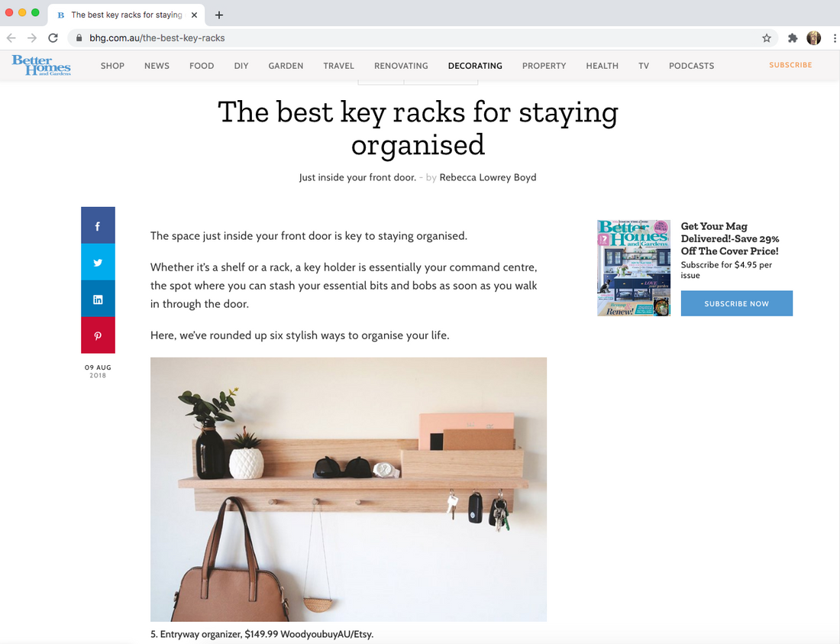The height and width of the screenshot is (644, 840).
Task: Bookmark this page with star icon
Action: point(767,37)
